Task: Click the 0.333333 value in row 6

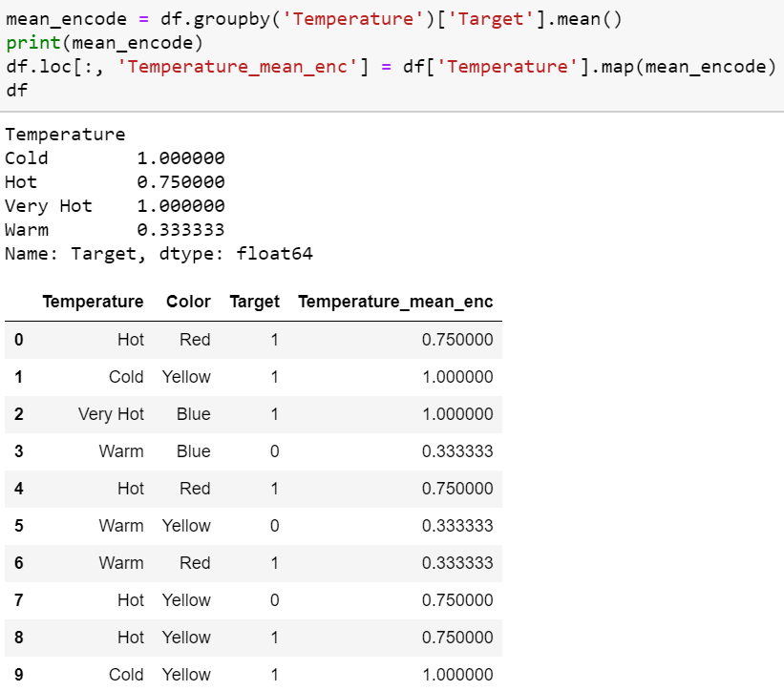Action: click(459, 563)
